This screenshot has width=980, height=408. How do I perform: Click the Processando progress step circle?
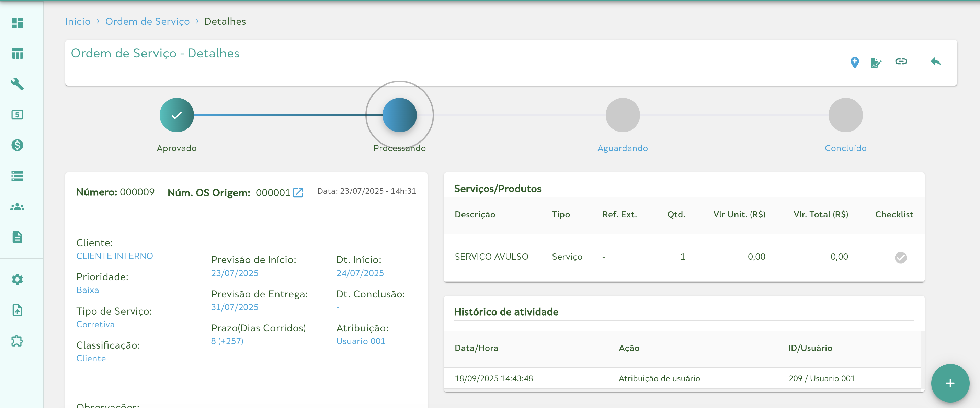[399, 115]
